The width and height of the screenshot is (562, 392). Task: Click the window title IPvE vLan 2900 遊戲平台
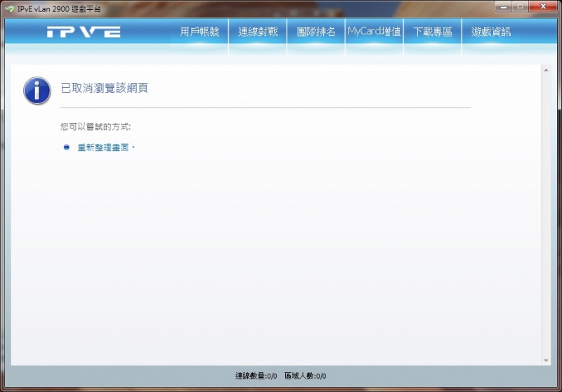tap(59, 9)
